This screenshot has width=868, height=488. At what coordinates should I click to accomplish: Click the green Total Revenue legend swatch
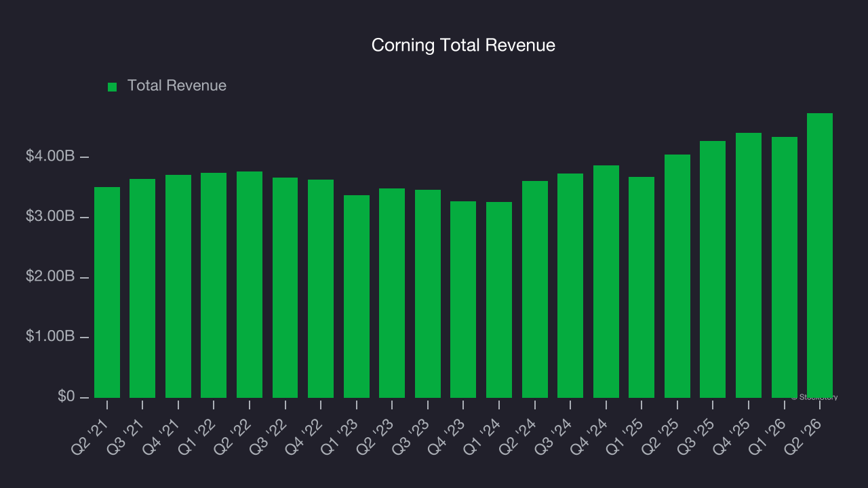click(x=113, y=87)
